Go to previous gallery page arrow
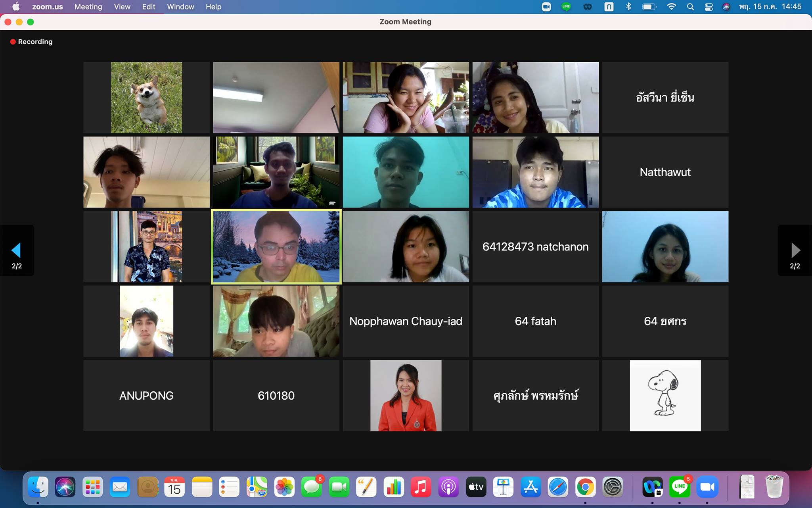The height and width of the screenshot is (508, 812). point(16,250)
